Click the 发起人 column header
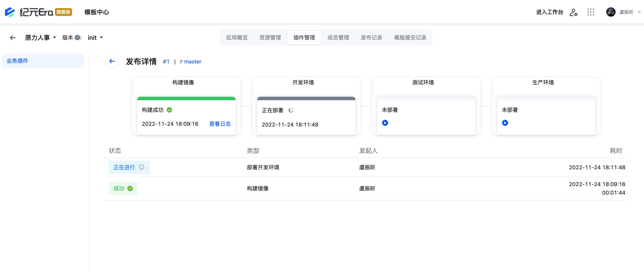The height and width of the screenshot is (272, 644). pos(368,151)
